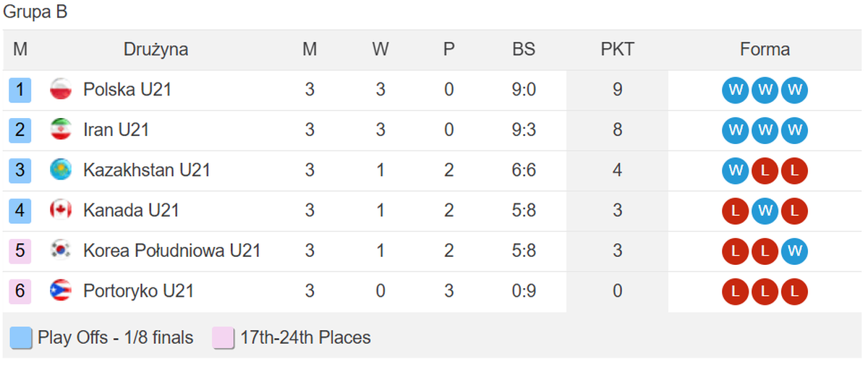Click the Kazakhstan flag icon
The image size is (868, 367).
click(x=61, y=170)
